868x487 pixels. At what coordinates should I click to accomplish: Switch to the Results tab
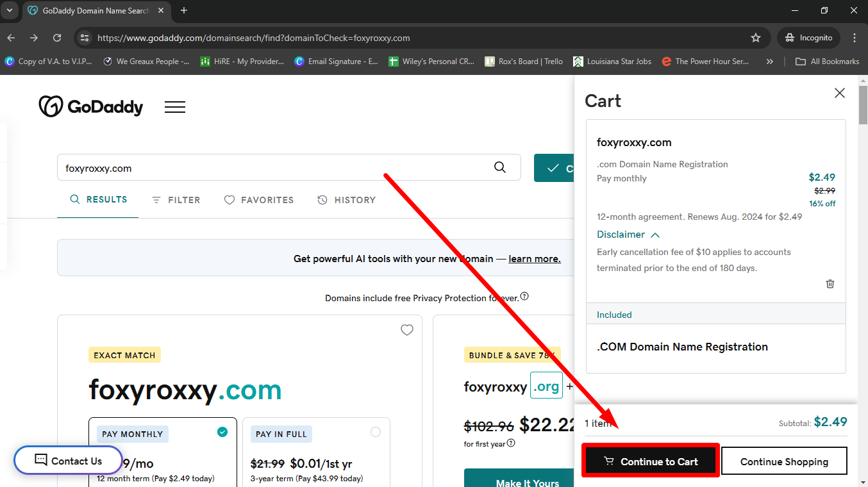click(x=98, y=199)
